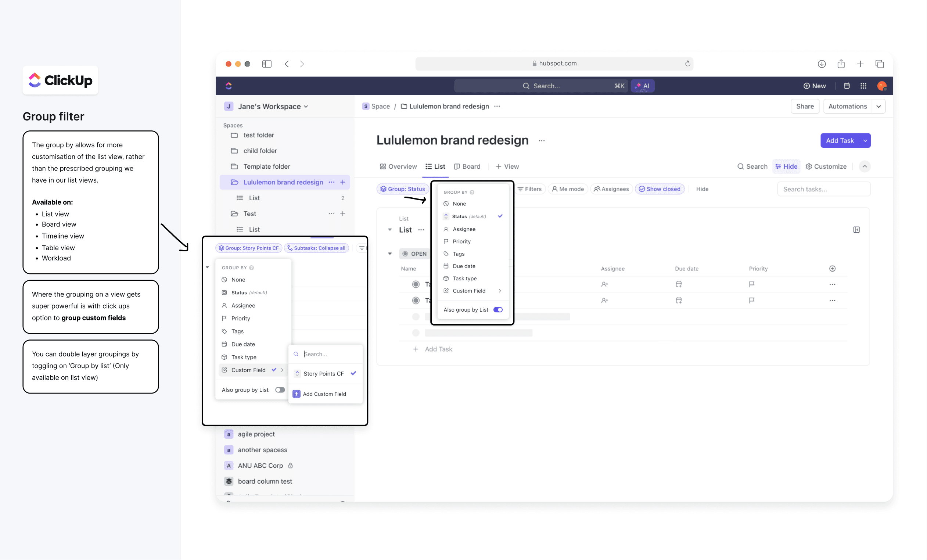Go back with browser back arrow
The width and height of the screenshot is (927, 560).
pyautogui.click(x=287, y=64)
